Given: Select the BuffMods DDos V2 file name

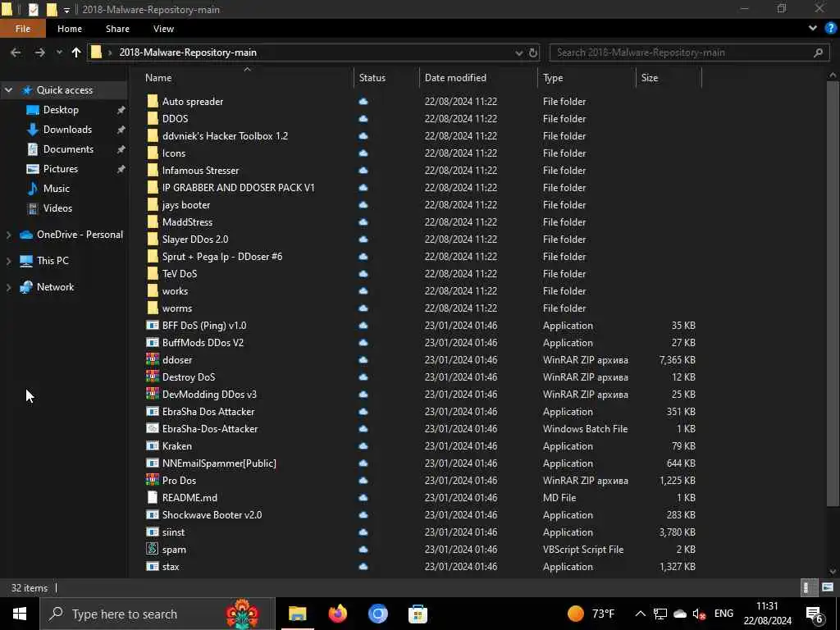Looking at the screenshot, I should (x=203, y=342).
